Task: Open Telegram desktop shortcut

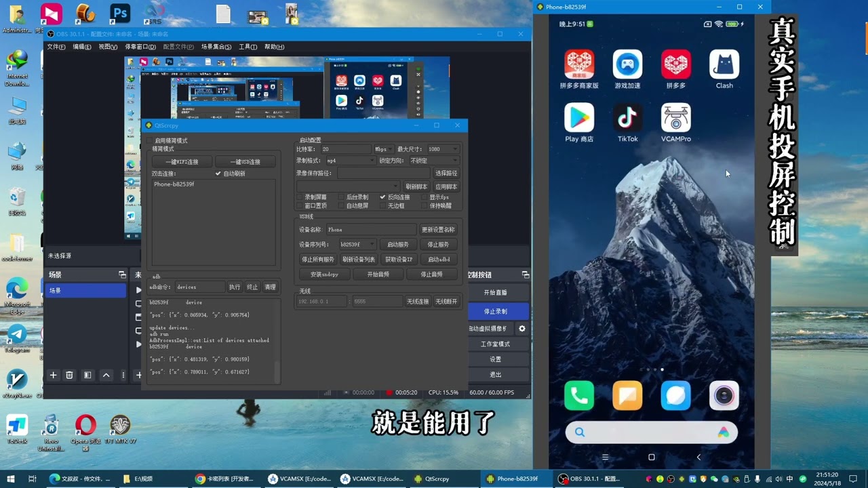Action: click(17, 338)
